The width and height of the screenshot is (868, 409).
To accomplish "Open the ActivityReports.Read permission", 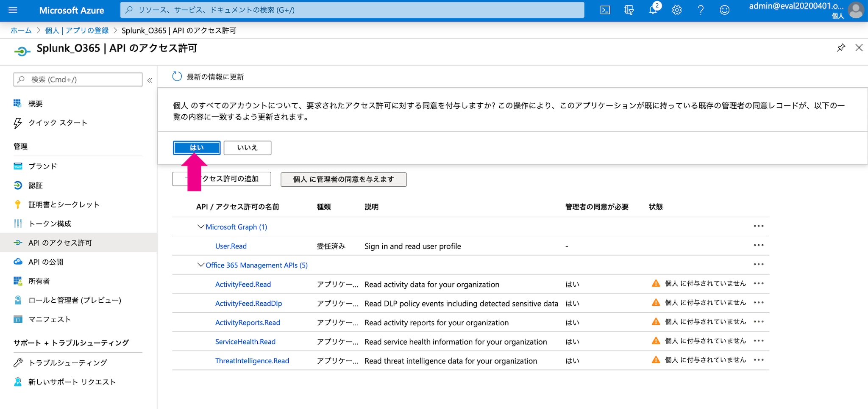I will [x=248, y=323].
